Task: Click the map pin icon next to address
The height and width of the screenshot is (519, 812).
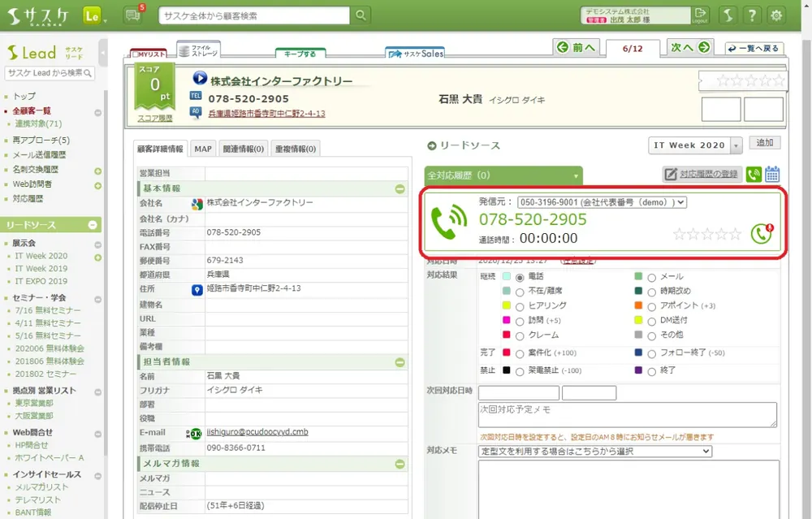Action: [197, 289]
